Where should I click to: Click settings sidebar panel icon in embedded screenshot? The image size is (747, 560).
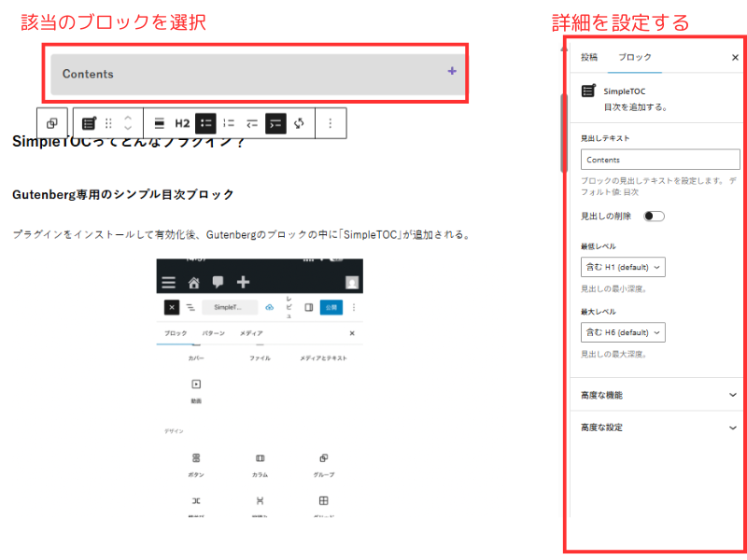point(309,307)
